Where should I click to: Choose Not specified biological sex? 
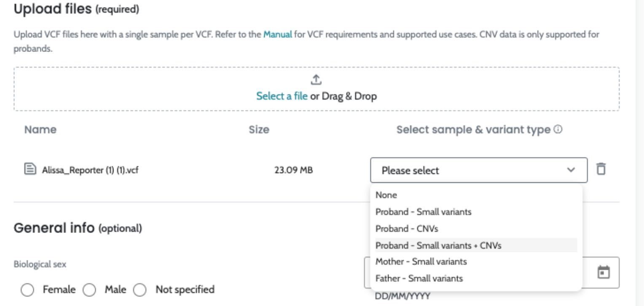140,290
